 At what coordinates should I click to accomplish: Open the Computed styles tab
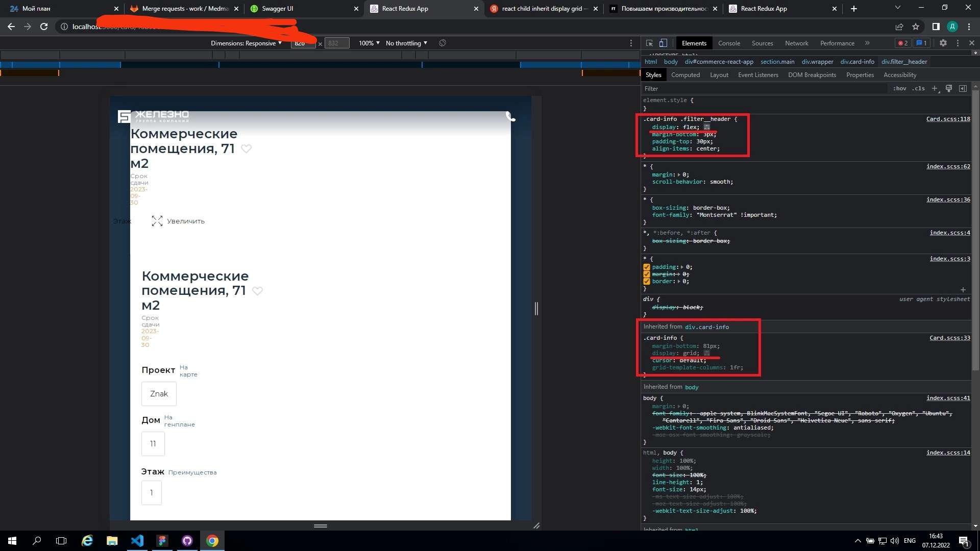point(685,75)
